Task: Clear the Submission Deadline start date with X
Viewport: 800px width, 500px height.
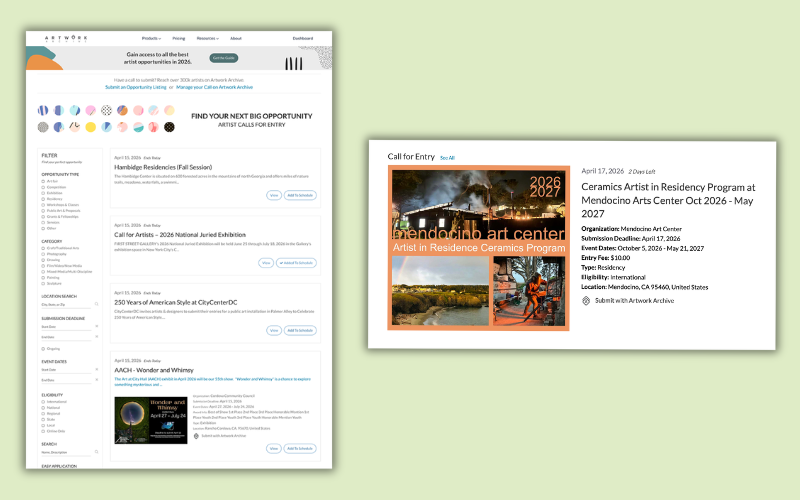Action: pos(96,326)
